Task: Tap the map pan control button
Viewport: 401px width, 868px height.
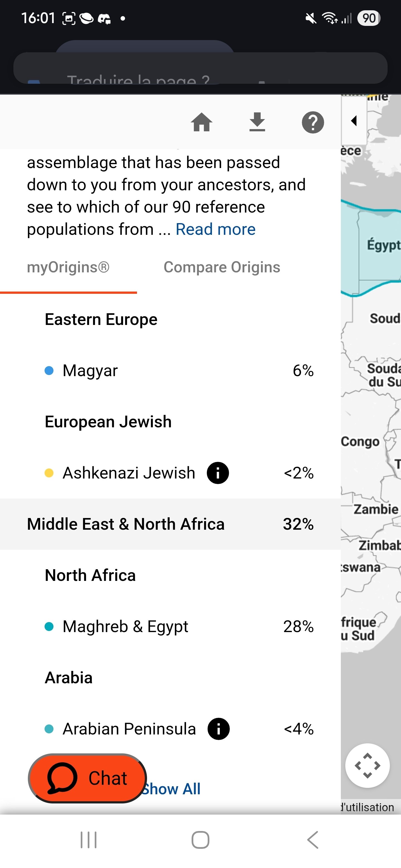Action: pos(367,765)
